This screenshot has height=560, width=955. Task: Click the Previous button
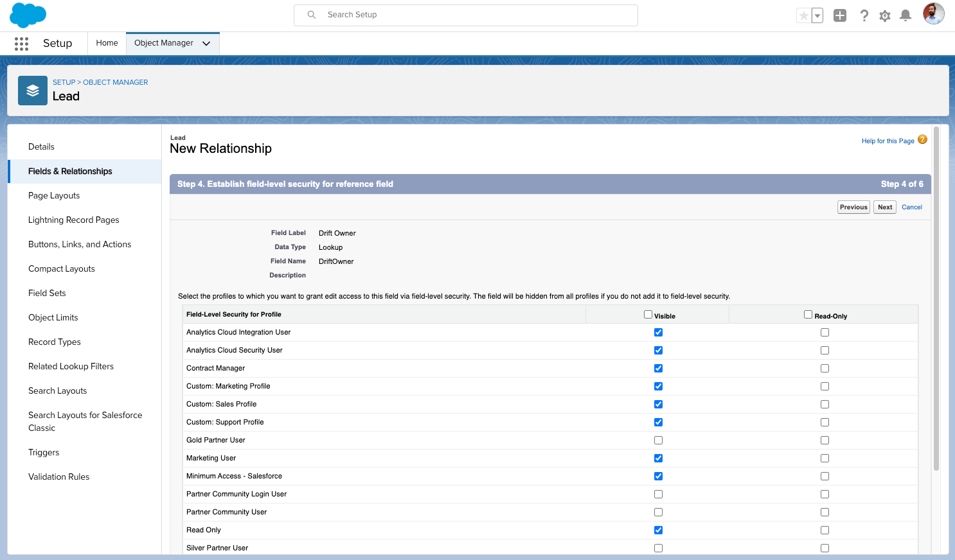(853, 207)
